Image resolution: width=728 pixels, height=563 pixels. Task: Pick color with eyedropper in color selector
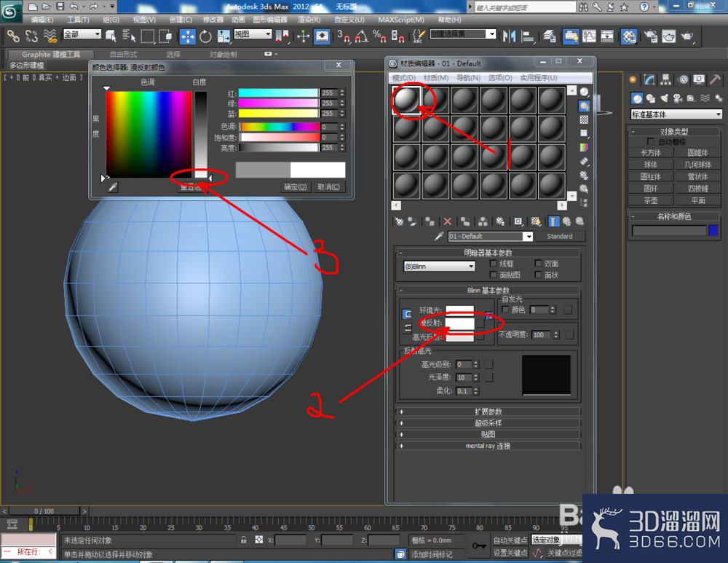[112, 186]
